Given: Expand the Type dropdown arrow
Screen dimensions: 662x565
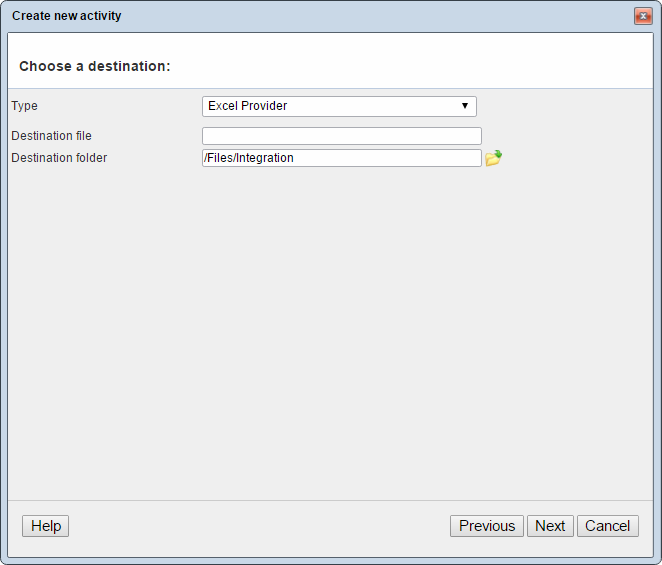Looking at the screenshot, I should [465, 106].
